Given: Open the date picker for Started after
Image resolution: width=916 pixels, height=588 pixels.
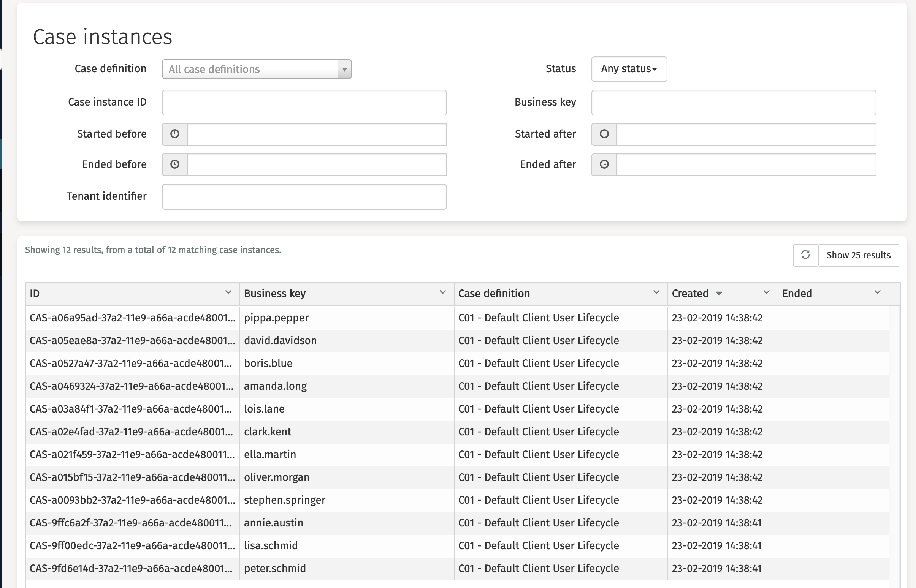Looking at the screenshot, I should [x=604, y=134].
